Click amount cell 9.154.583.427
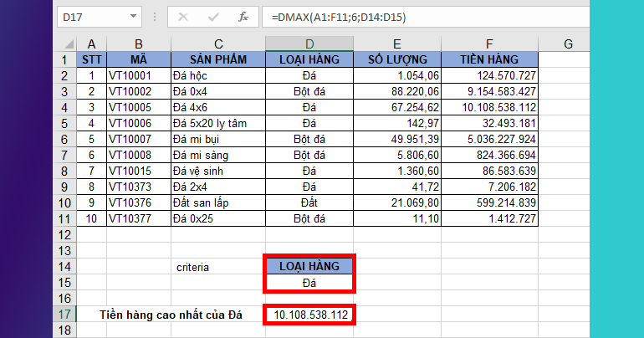Image resolution: width=644 pixels, height=338 pixels. click(489, 91)
